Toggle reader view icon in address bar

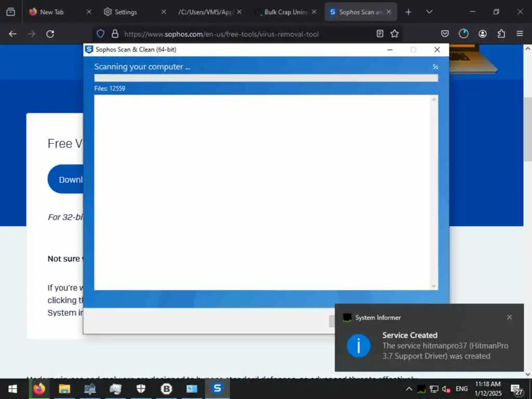380,34
